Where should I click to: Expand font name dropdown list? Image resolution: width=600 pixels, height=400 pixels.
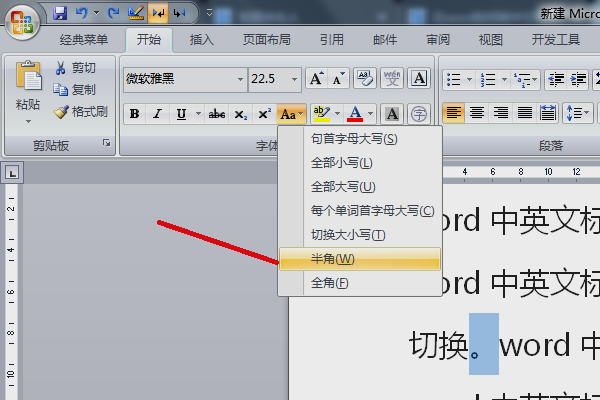(x=240, y=79)
